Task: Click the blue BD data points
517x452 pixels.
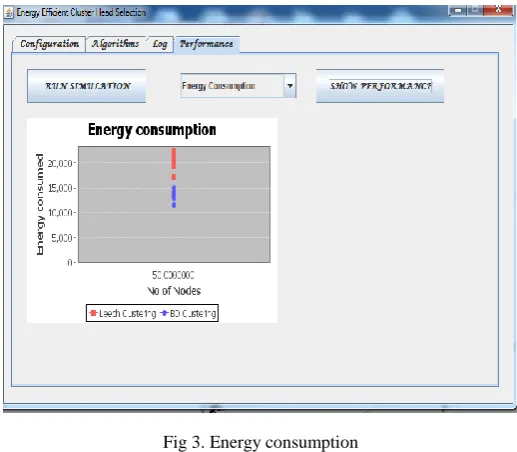Action: tap(174, 196)
